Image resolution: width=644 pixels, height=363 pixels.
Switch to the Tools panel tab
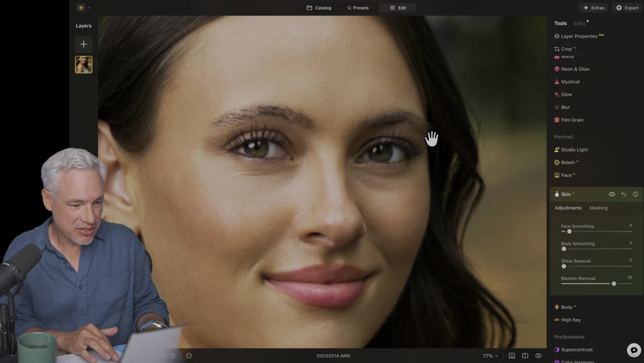pyautogui.click(x=560, y=23)
